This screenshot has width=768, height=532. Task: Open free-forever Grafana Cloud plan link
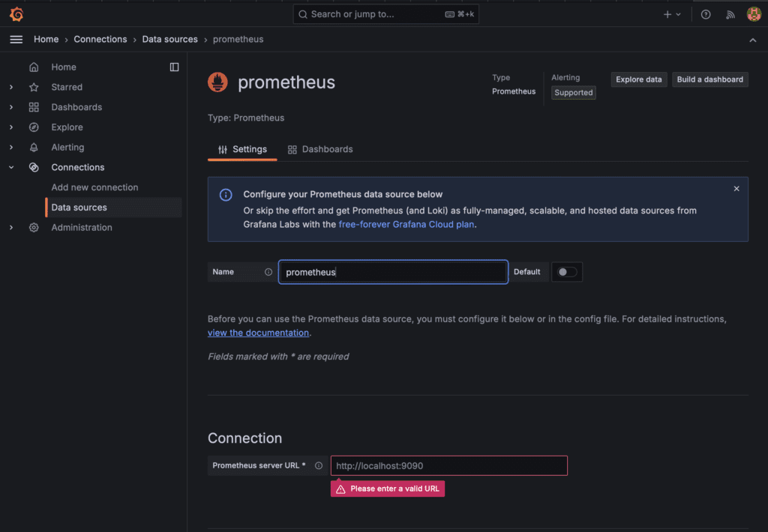point(406,224)
